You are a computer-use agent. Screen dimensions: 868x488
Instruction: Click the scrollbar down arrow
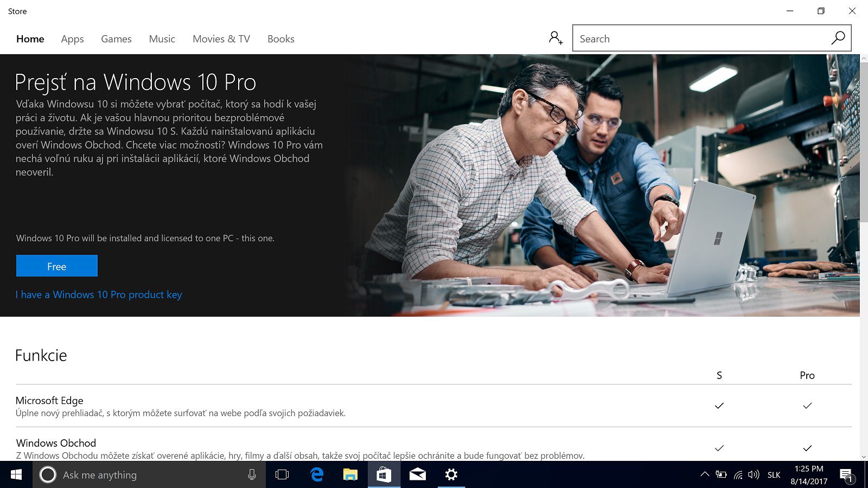pos(864,457)
